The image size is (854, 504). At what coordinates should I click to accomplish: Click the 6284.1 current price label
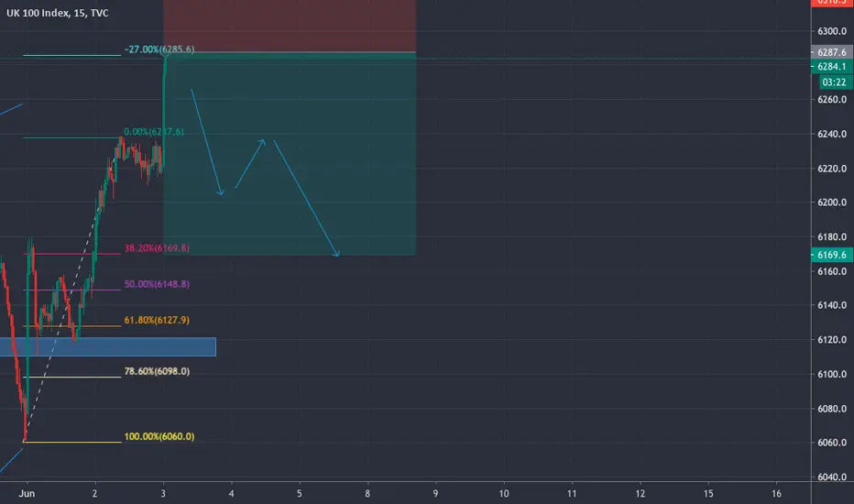pos(832,67)
